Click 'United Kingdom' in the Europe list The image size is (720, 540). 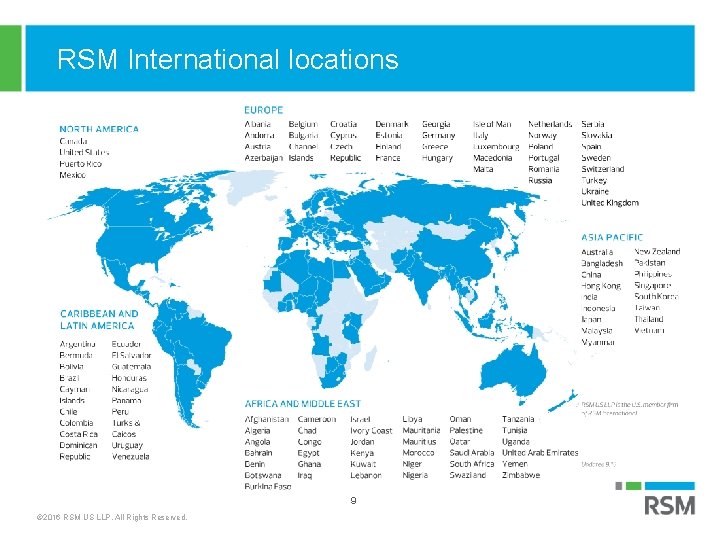610,203
